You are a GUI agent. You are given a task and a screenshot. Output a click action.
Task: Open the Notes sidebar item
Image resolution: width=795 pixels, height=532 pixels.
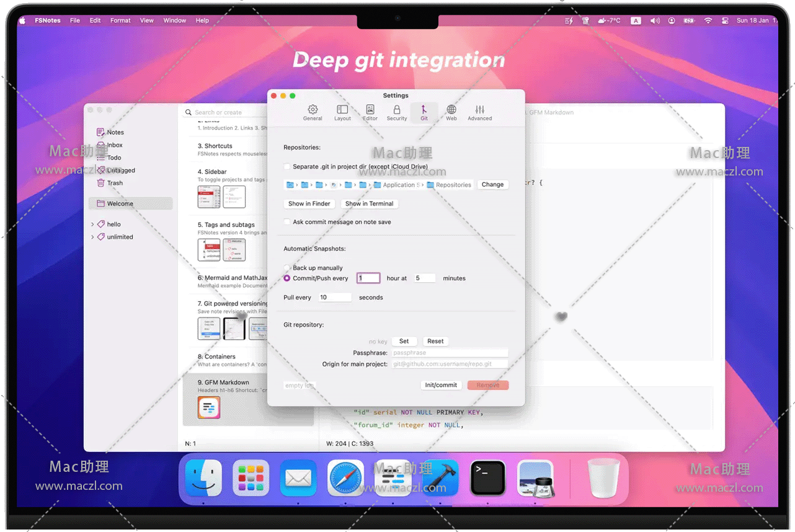pos(110,132)
